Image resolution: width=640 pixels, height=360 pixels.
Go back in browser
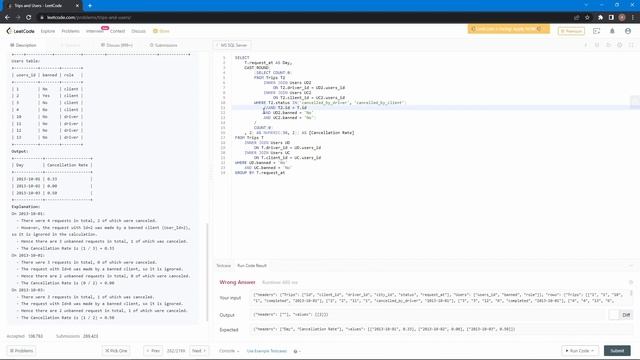point(7,18)
